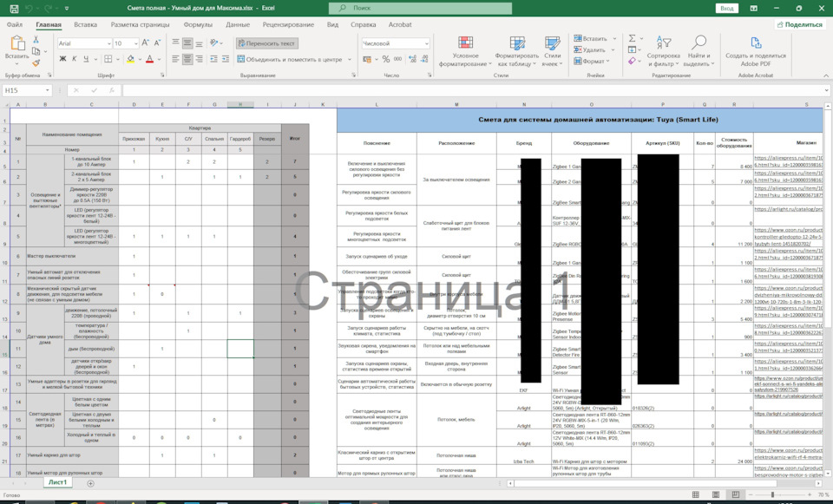The height and width of the screenshot is (504, 833).
Task: Click the text Orientation icon
Action: tap(213, 43)
